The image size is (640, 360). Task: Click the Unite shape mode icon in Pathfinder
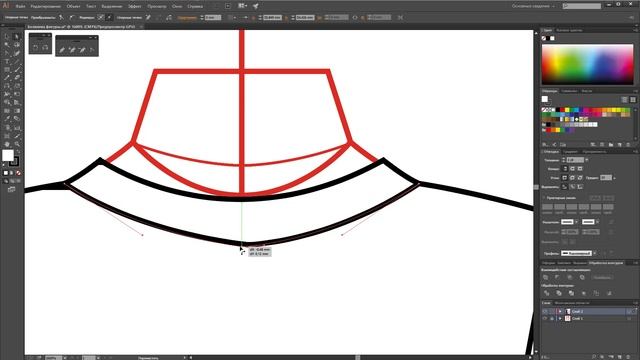(546, 278)
